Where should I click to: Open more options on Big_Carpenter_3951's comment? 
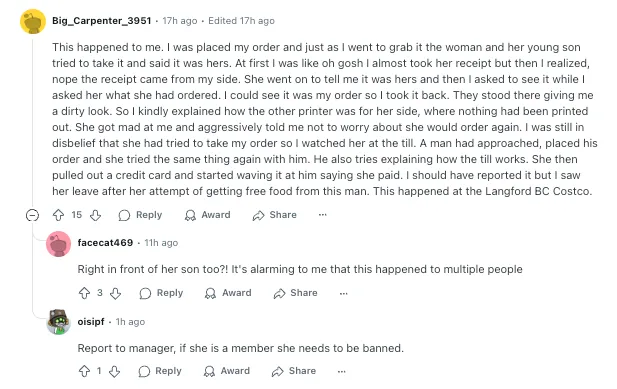(x=323, y=215)
